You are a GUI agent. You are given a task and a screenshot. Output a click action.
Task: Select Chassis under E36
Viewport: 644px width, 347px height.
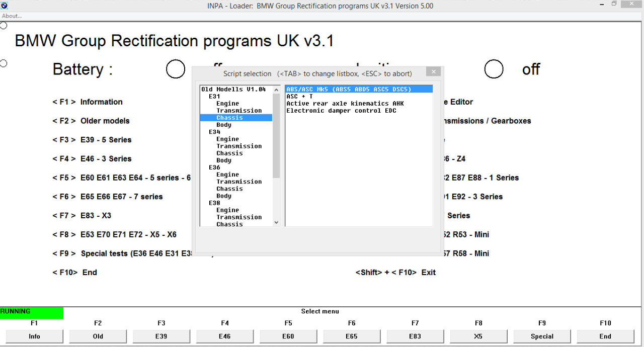tap(229, 189)
